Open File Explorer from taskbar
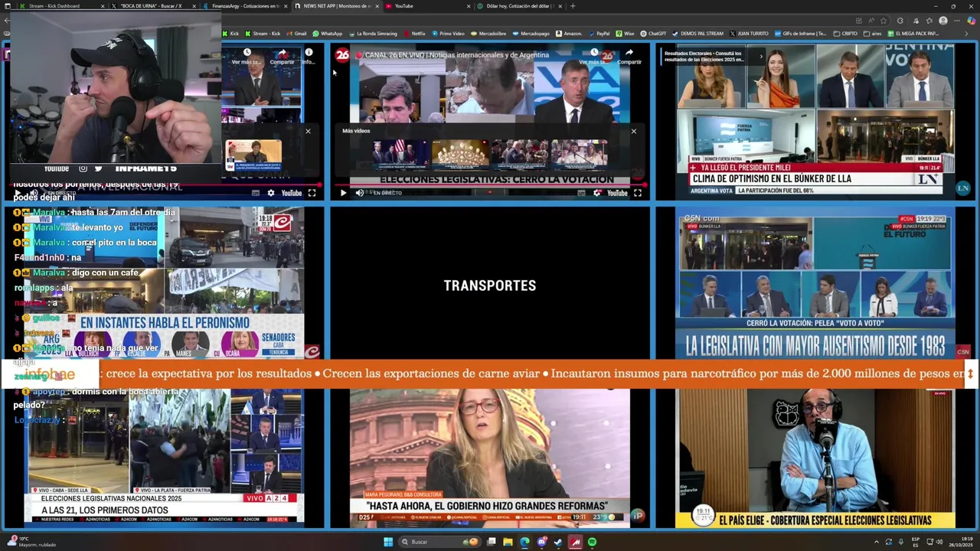The width and height of the screenshot is (980, 551). click(x=508, y=542)
